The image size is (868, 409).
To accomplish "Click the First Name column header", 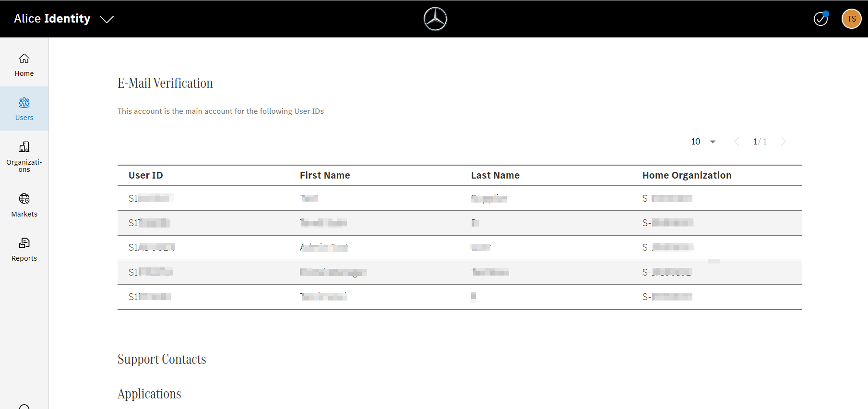I will (x=325, y=176).
